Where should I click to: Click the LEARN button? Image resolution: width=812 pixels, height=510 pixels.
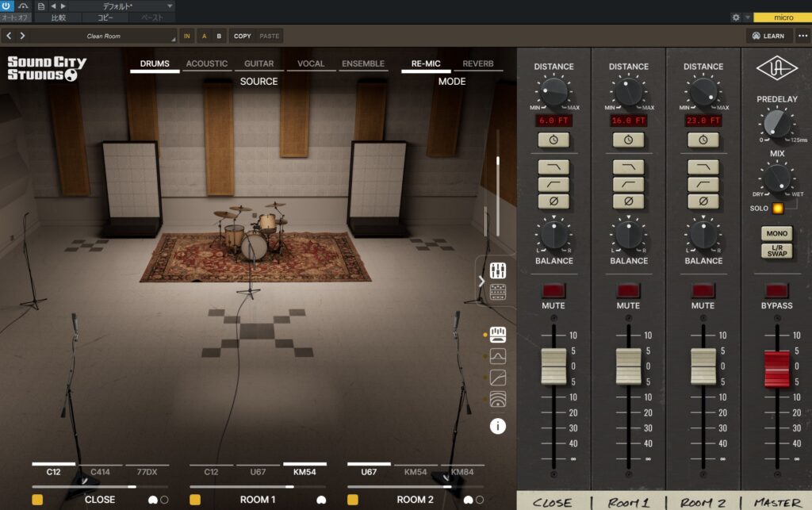coord(768,36)
